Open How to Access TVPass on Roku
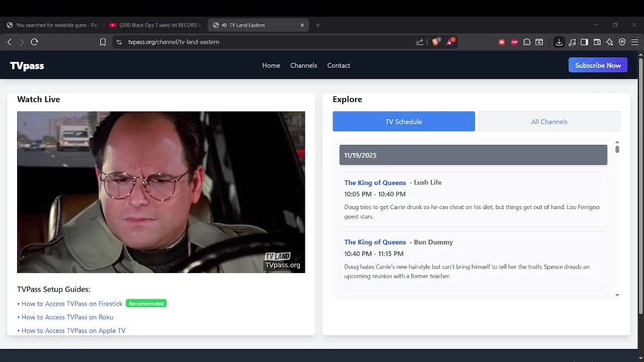Image resolution: width=644 pixels, height=362 pixels. pos(67,317)
